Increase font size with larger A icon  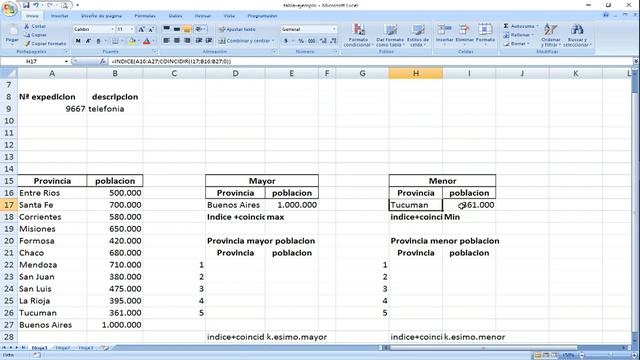point(141,29)
